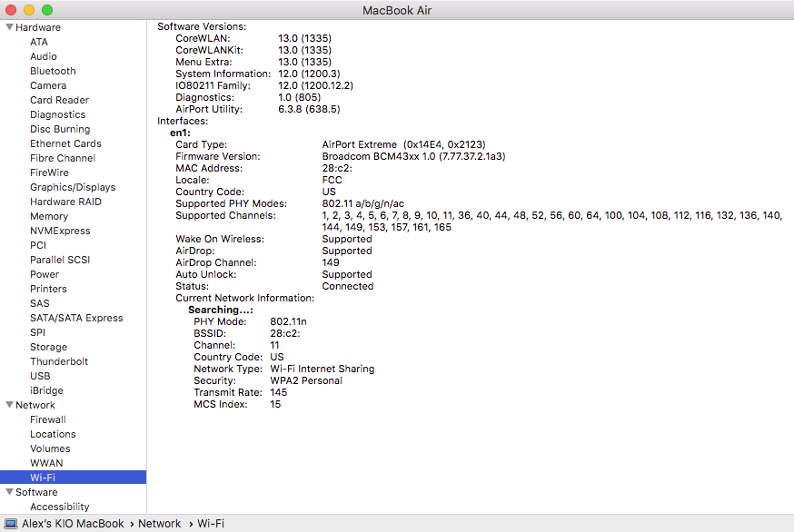Click the green zoom window button
The height and width of the screenshot is (532, 794).
[x=47, y=9]
